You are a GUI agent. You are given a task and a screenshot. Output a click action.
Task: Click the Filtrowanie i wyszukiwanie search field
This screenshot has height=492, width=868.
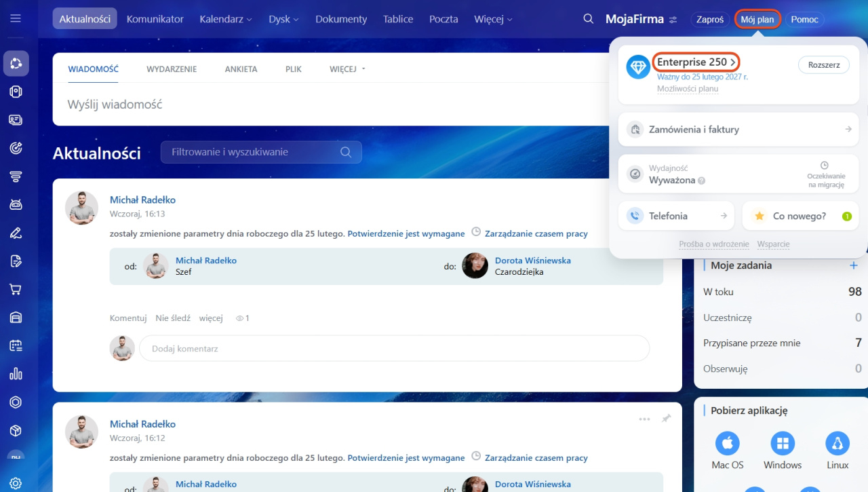[254, 152]
